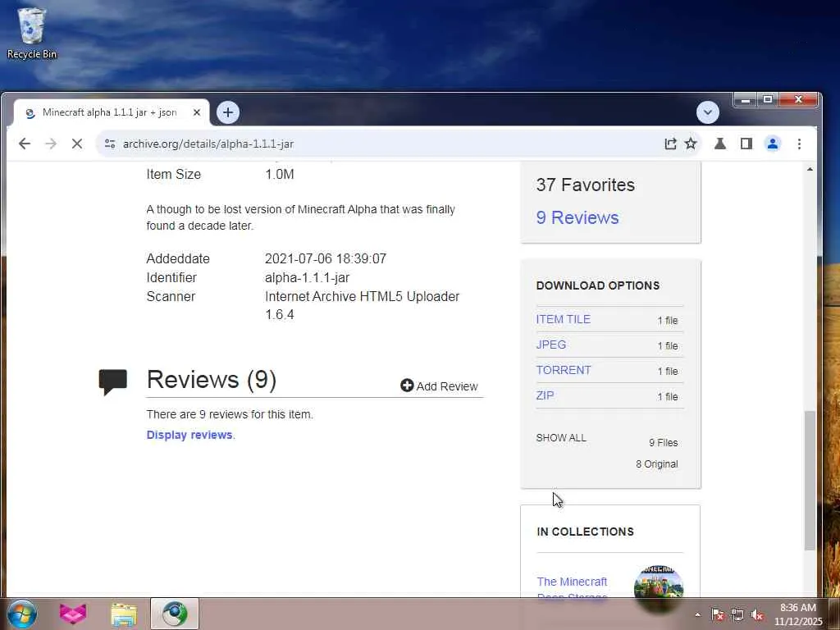This screenshot has height=630, width=840.
Task: Click the 8 Original count text
Action: pos(657,464)
